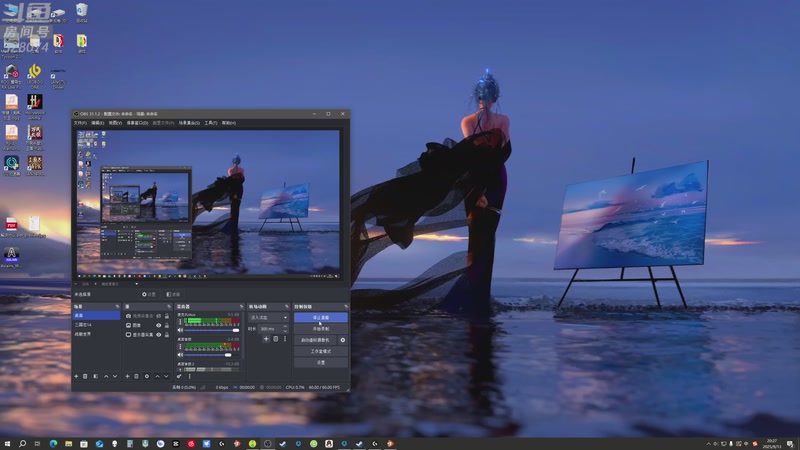Remove the transition with the trash icon
Viewport: 800px width, 450px height.
click(x=276, y=339)
